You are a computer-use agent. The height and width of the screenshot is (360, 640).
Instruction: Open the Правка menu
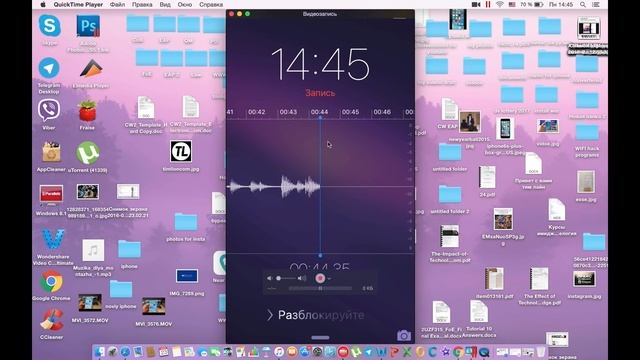coord(142,4)
